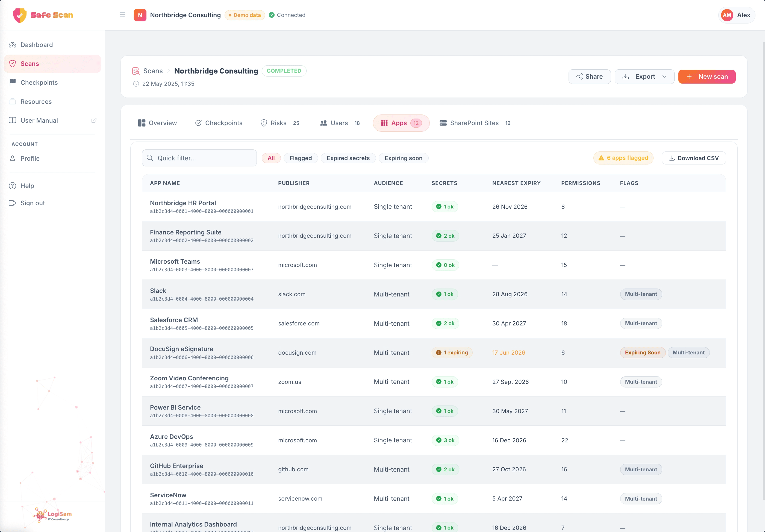This screenshot has height=532, width=765.
Task: Click the Help question-mark item
Action: coord(52,186)
